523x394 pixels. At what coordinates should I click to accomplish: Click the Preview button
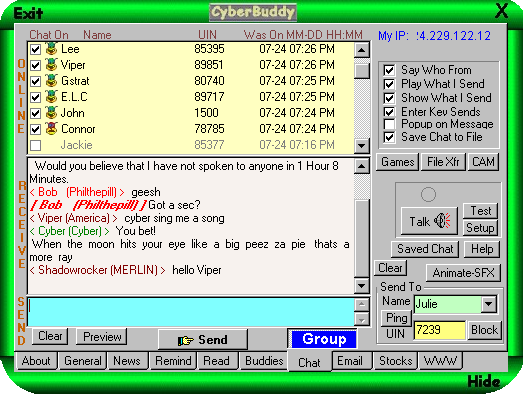pos(102,336)
